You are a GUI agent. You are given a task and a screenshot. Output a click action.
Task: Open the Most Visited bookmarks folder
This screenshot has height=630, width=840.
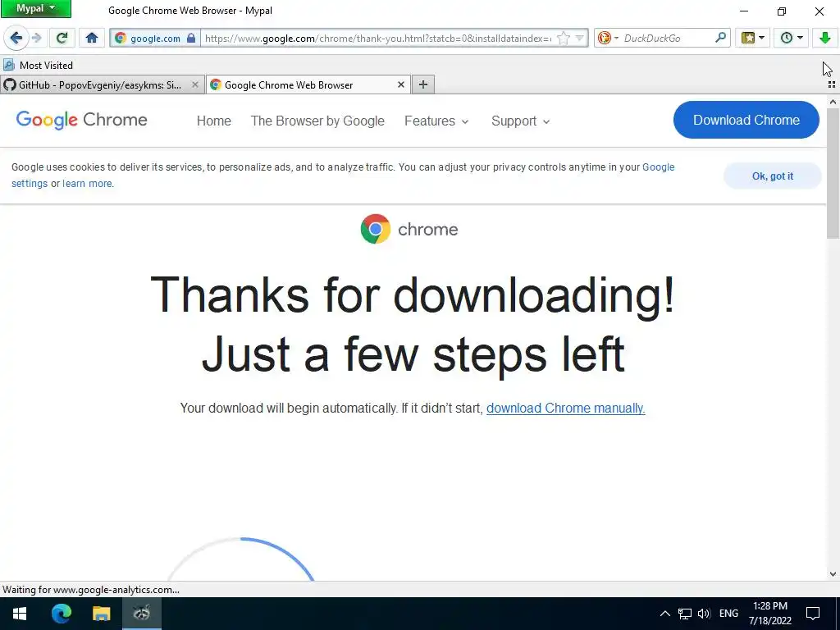[x=38, y=66]
